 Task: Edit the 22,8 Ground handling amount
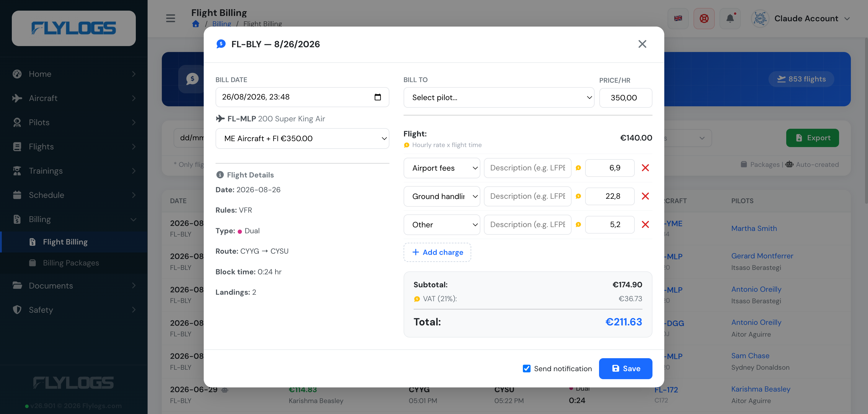[610, 196]
